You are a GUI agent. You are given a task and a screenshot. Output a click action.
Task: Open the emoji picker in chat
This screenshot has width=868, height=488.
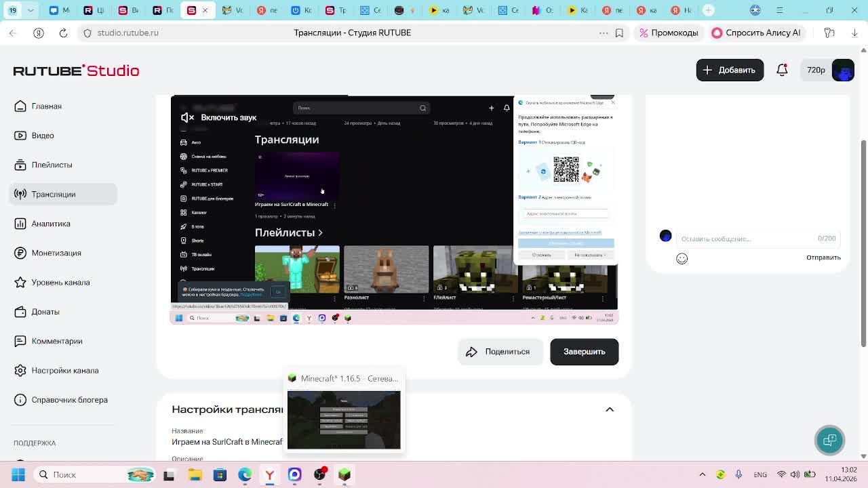coord(682,258)
